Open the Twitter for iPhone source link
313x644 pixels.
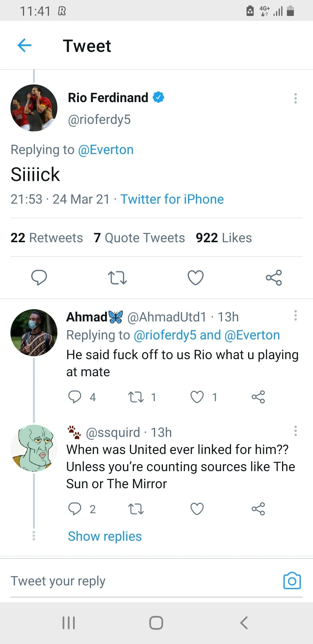tap(172, 199)
